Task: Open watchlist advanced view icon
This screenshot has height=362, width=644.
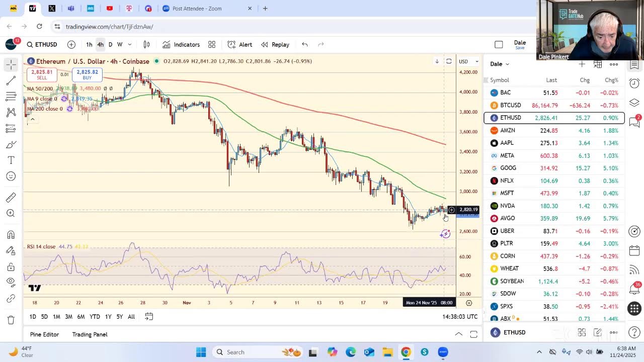Action: pos(598,64)
